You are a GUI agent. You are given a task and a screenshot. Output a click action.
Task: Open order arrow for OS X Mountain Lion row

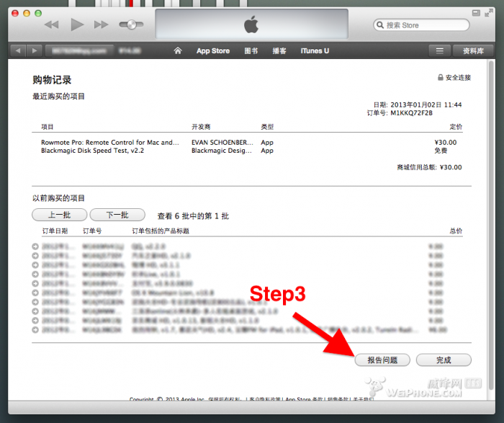35,293
